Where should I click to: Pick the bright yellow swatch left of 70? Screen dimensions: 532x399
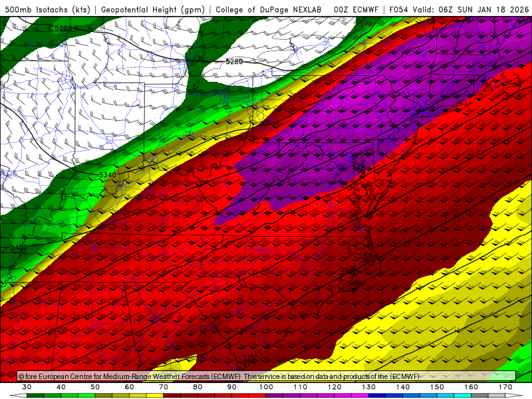tap(155, 396)
